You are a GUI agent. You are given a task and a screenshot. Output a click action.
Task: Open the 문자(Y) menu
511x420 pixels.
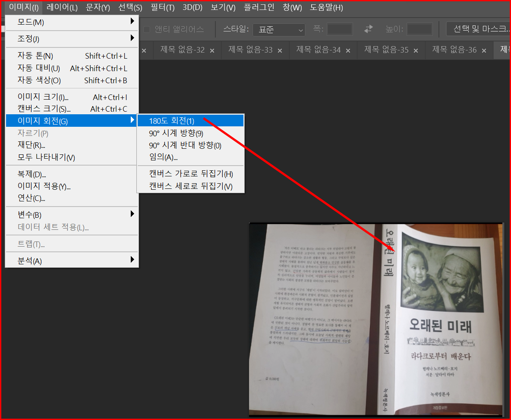98,7
